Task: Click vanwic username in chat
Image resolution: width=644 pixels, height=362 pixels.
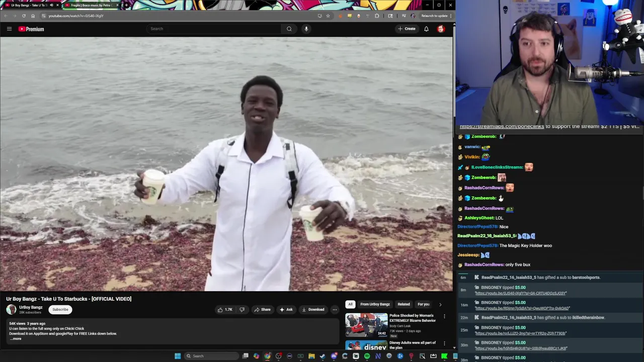Action: coord(472,147)
